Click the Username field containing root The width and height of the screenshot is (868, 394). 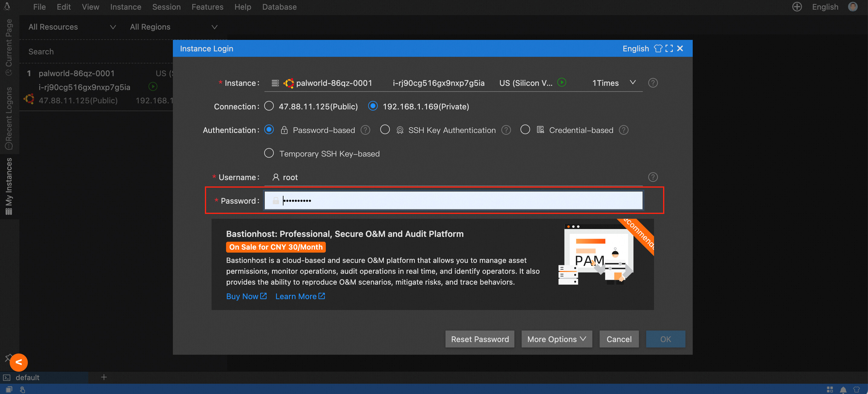click(454, 177)
